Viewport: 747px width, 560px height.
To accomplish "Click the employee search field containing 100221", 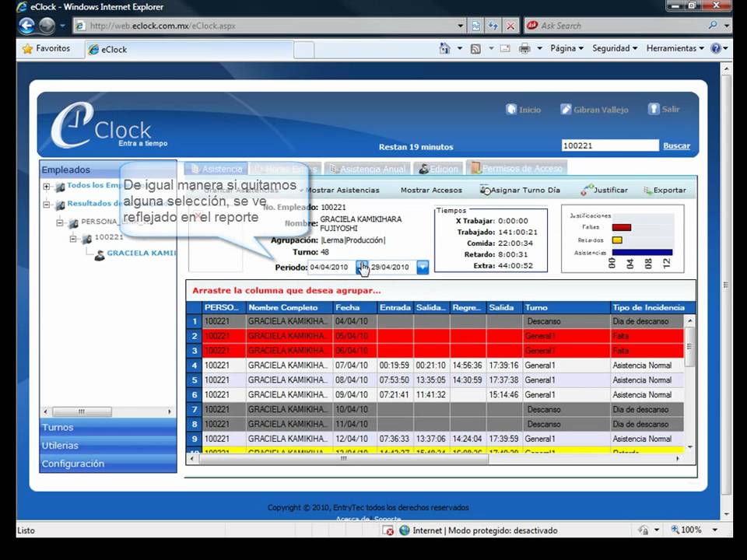I will pyautogui.click(x=610, y=145).
